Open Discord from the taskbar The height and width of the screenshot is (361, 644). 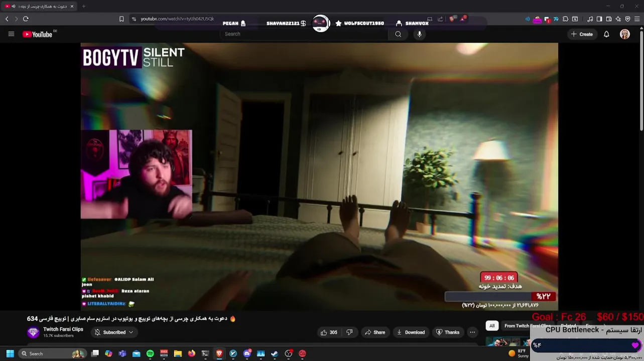[x=247, y=353]
